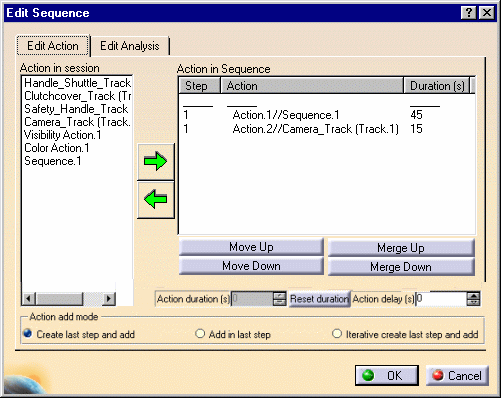Click the Action column header
This screenshot has width=501, height=398.
click(312, 86)
